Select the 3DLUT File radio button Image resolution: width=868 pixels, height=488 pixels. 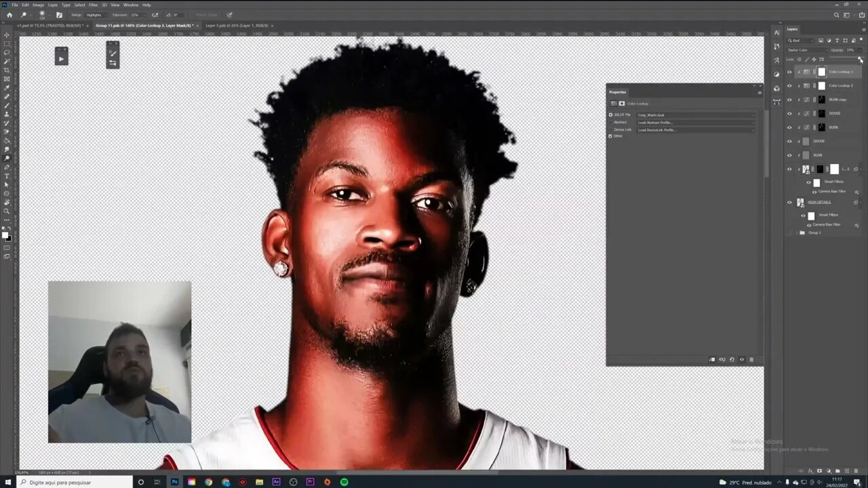coord(610,115)
